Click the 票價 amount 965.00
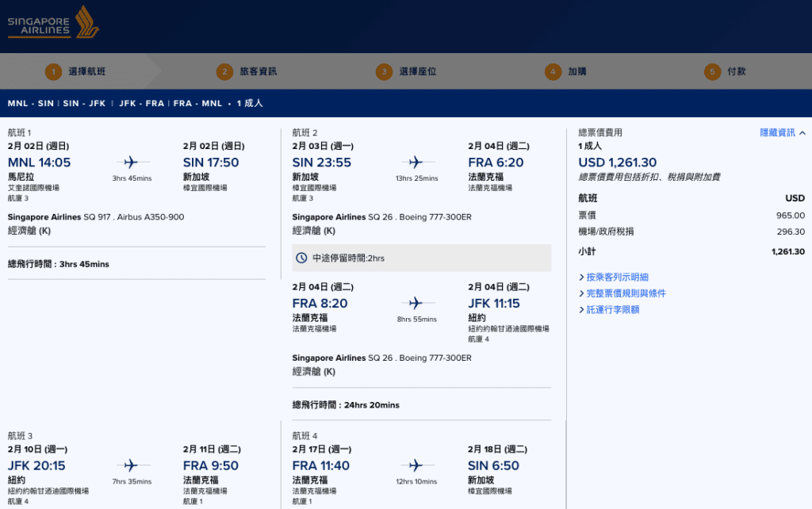The height and width of the screenshot is (509, 812). (x=791, y=216)
